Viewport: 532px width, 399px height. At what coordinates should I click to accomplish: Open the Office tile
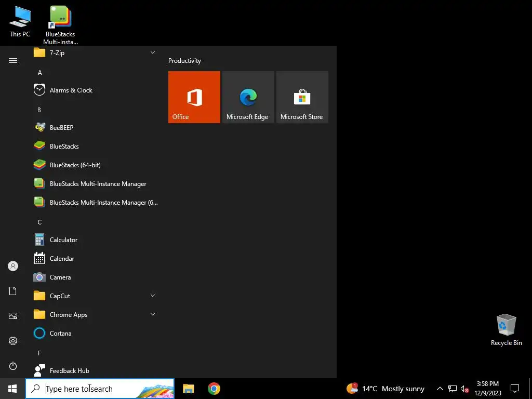[194, 97]
